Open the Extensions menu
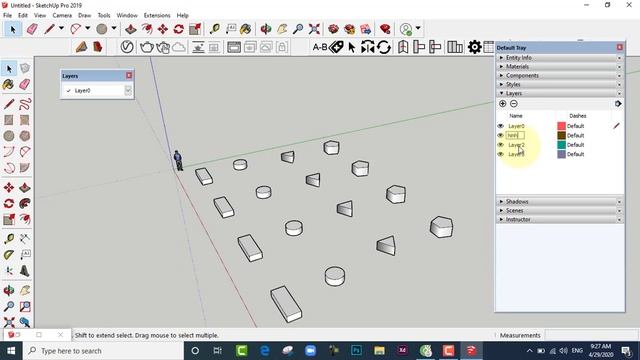Screen dimensions: 640x360 pyautogui.click(x=157, y=15)
